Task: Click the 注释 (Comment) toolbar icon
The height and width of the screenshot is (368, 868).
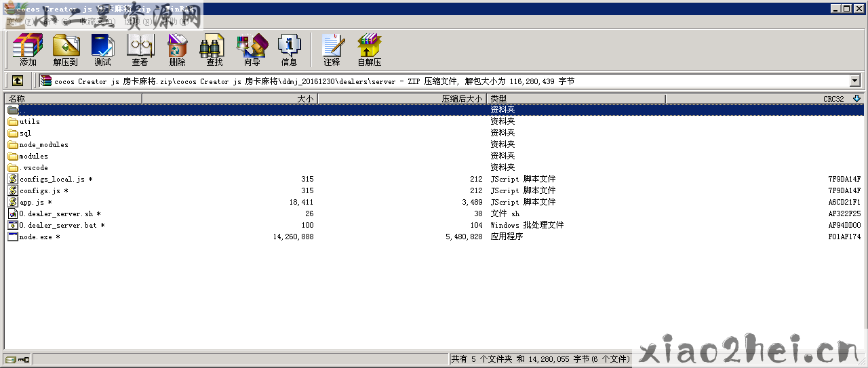Action: click(332, 45)
